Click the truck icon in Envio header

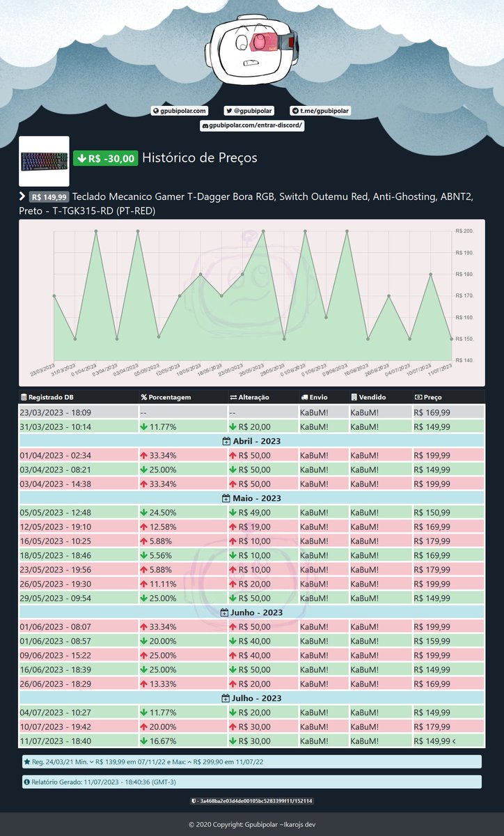tap(304, 397)
